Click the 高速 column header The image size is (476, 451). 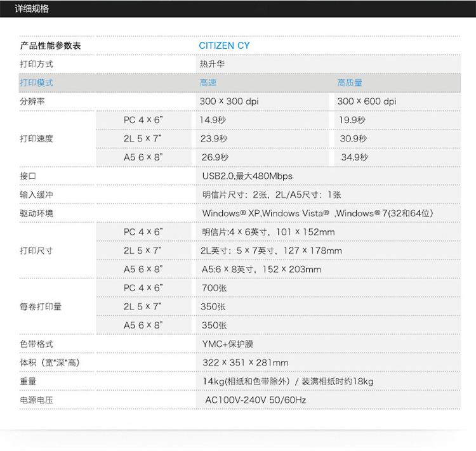208,83
